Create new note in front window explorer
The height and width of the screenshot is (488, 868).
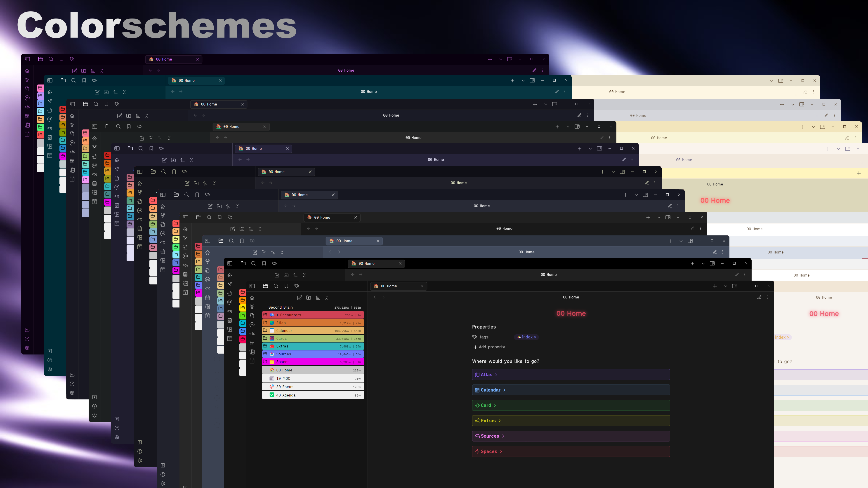click(299, 298)
